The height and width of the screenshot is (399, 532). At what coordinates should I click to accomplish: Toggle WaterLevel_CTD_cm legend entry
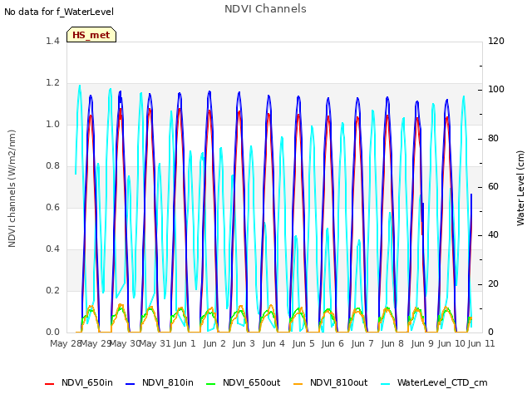pos(434,382)
